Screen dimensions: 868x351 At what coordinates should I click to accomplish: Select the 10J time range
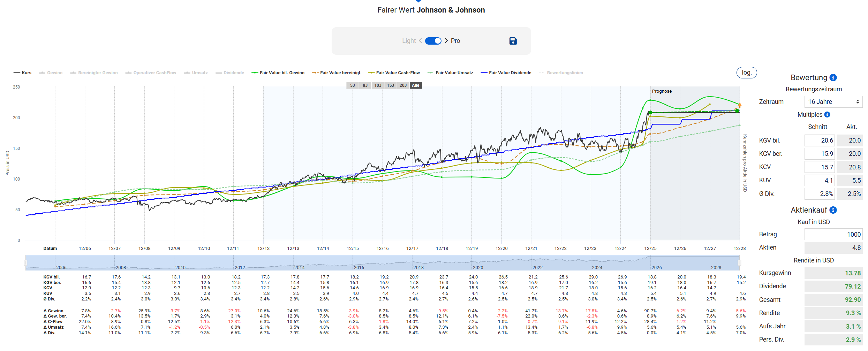pyautogui.click(x=378, y=85)
